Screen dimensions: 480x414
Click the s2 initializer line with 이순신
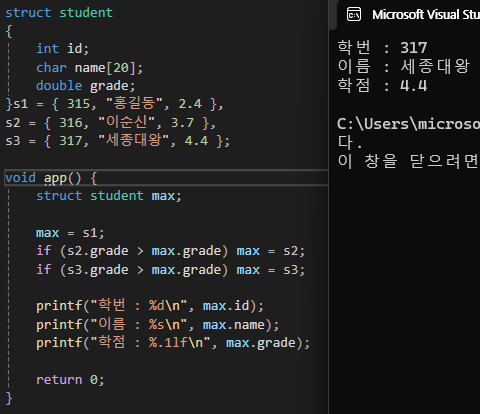pyautogui.click(x=111, y=123)
